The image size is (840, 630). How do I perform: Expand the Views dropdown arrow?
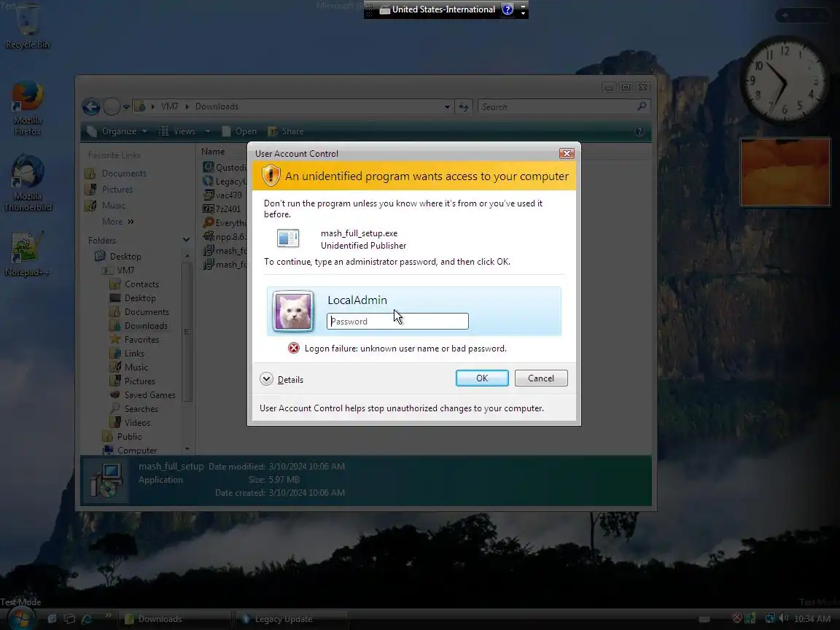tap(208, 131)
